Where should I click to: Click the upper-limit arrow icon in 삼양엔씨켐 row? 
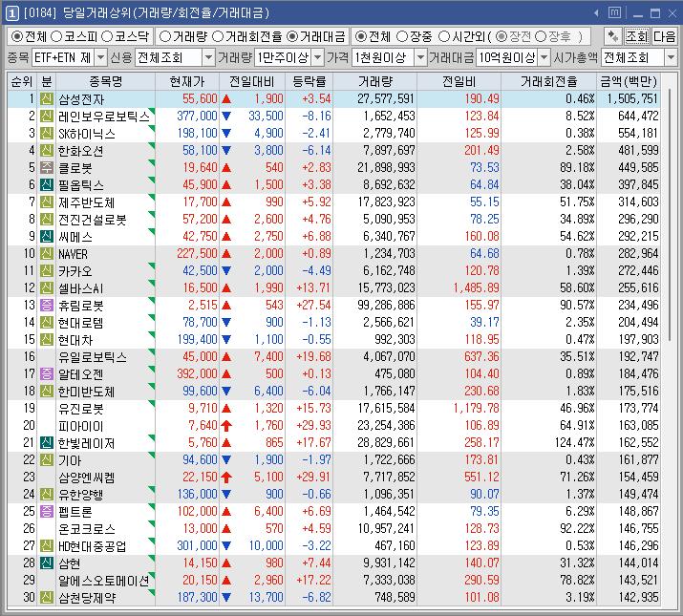click(226, 477)
